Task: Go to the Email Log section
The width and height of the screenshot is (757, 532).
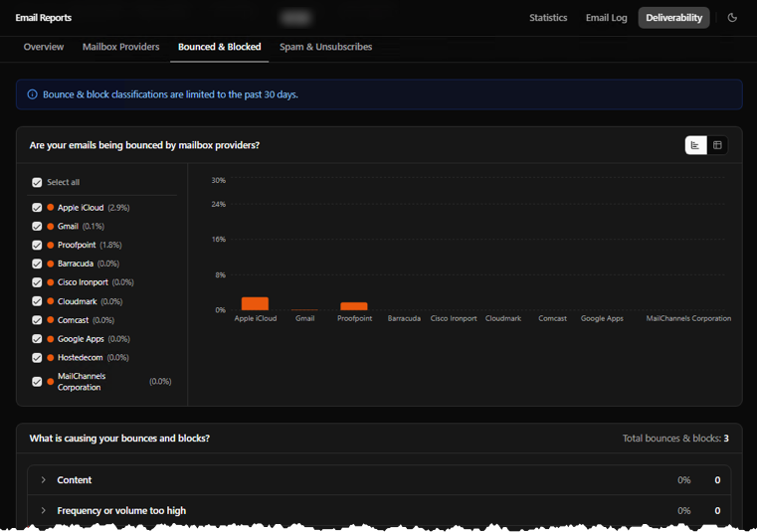Action: [607, 18]
